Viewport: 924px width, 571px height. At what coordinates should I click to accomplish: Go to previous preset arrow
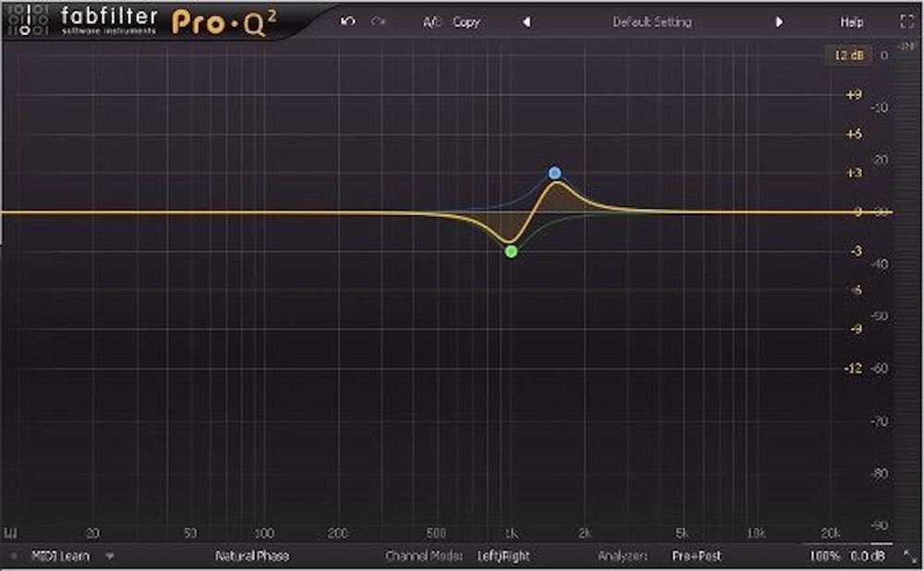click(x=527, y=22)
